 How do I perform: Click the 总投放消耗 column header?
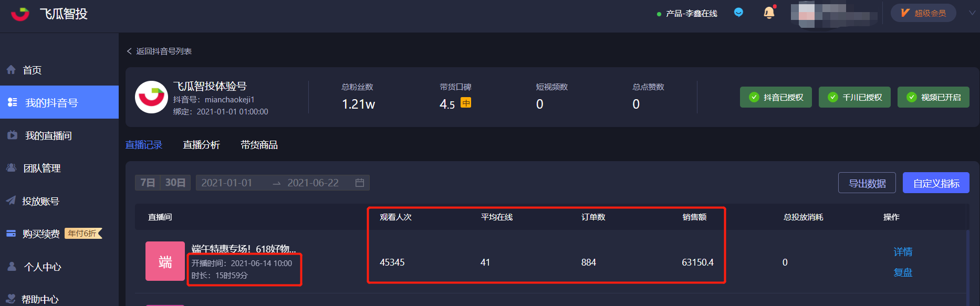coord(803,217)
